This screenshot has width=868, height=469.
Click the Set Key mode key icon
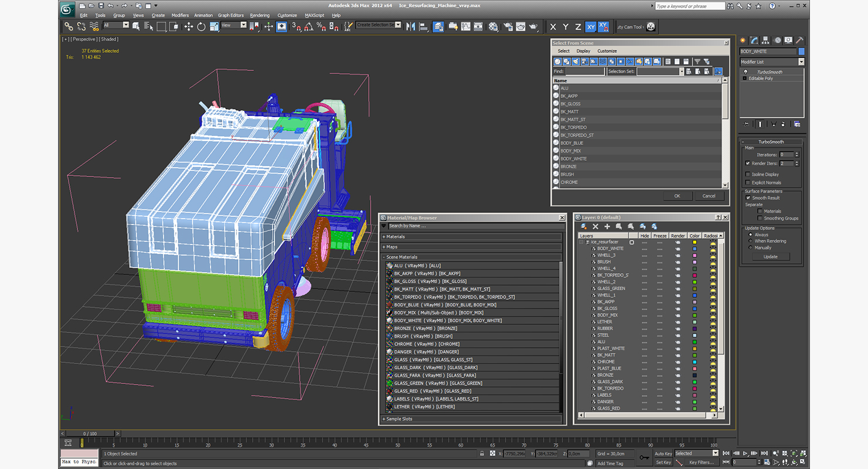644,457
